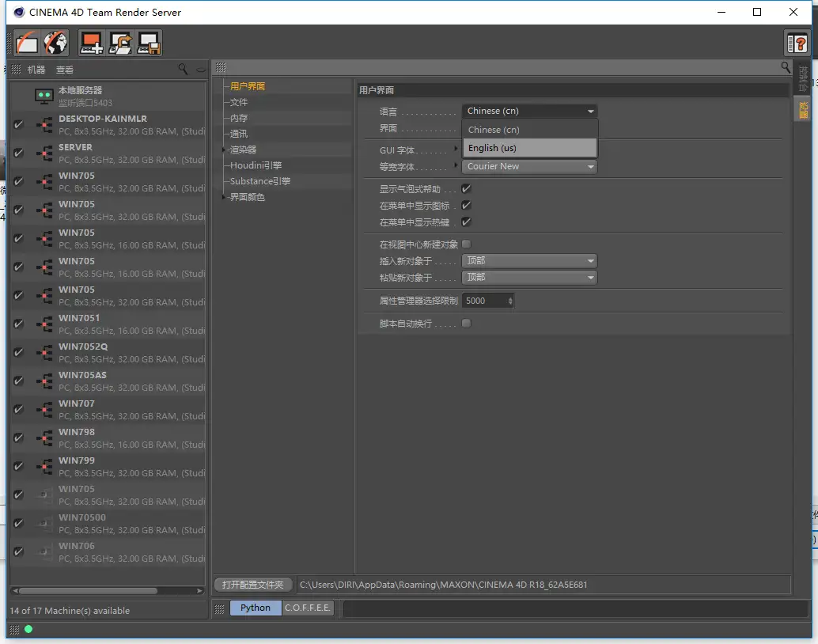Open the Courier New font dropdown
This screenshot has width=818, height=644.
pyautogui.click(x=529, y=166)
